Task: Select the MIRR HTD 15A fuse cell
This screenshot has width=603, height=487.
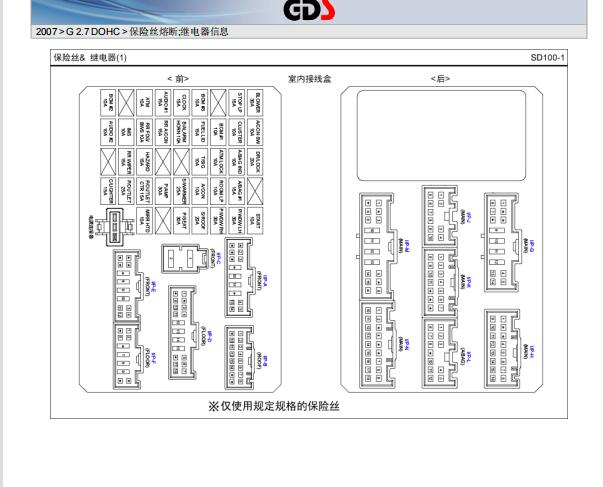Action: click(x=144, y=220)
